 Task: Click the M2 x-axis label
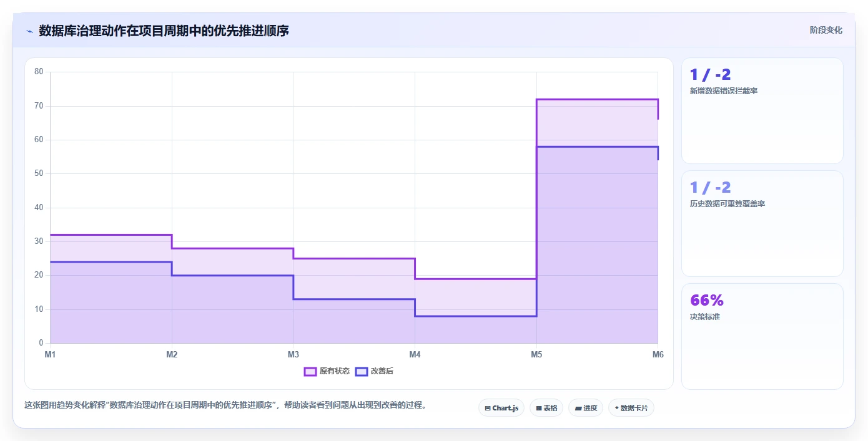click(x=172, y=354)
